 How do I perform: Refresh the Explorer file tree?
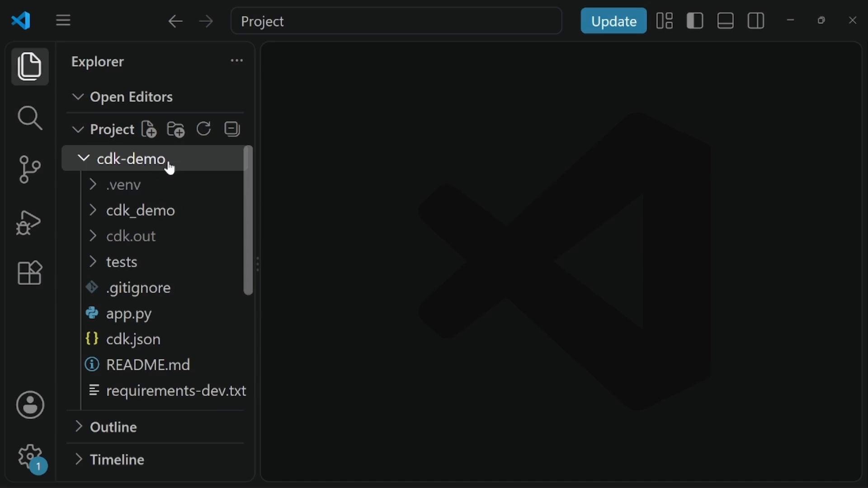click(x=204, y=129)
